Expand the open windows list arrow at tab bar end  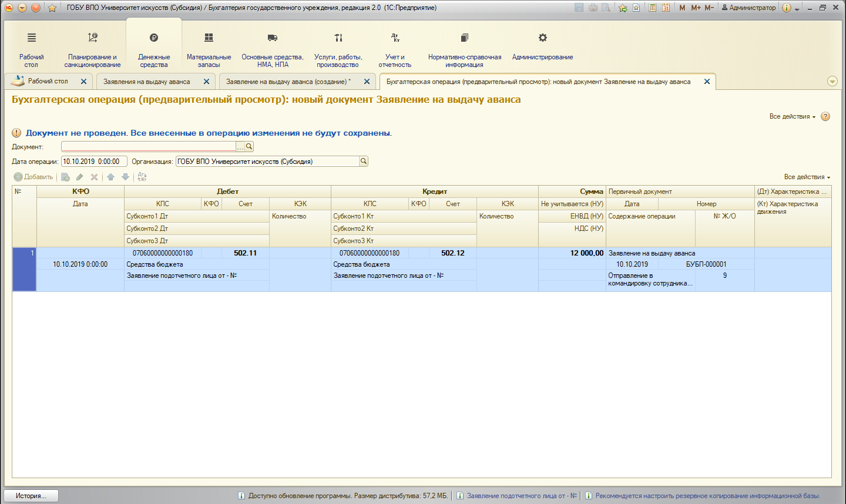tap(832, 82)
